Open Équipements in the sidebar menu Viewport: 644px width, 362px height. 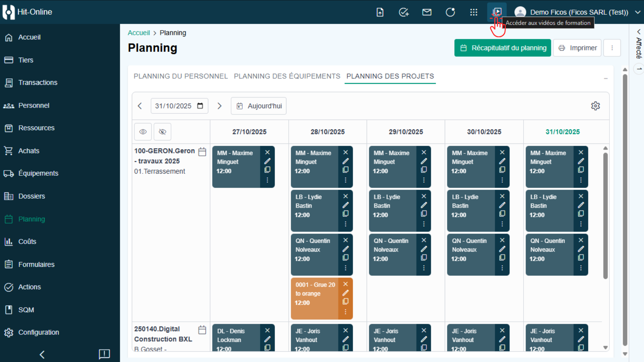(x=38, y=173)
